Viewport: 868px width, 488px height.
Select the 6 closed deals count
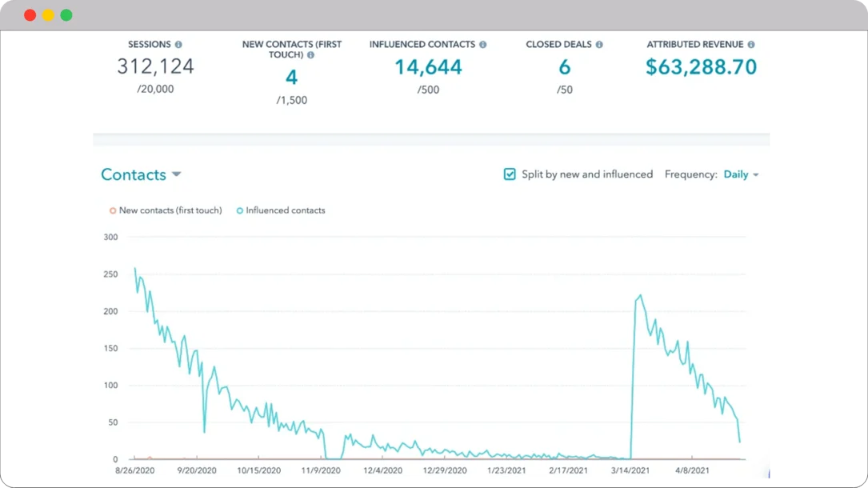[564, 67]
